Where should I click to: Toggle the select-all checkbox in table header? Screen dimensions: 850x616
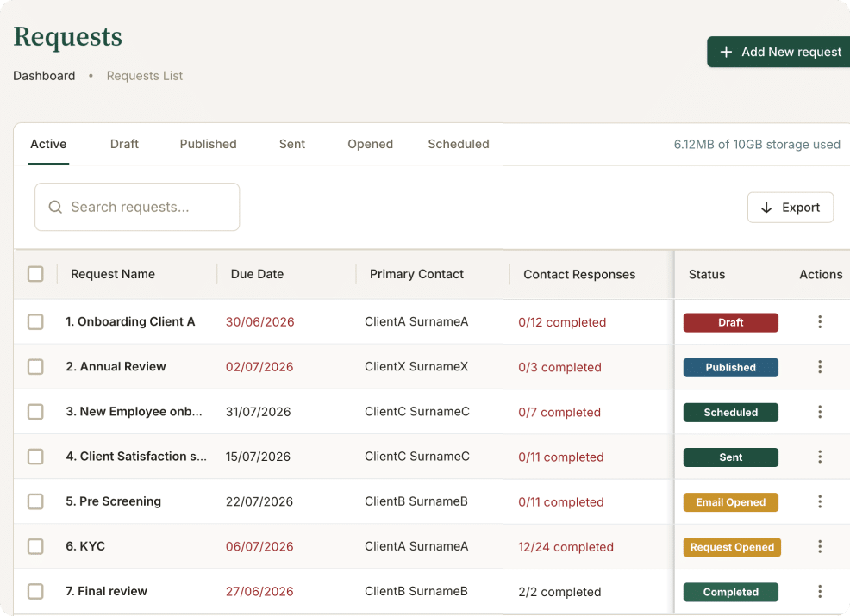pyautogui.click(x=36, y=274)
